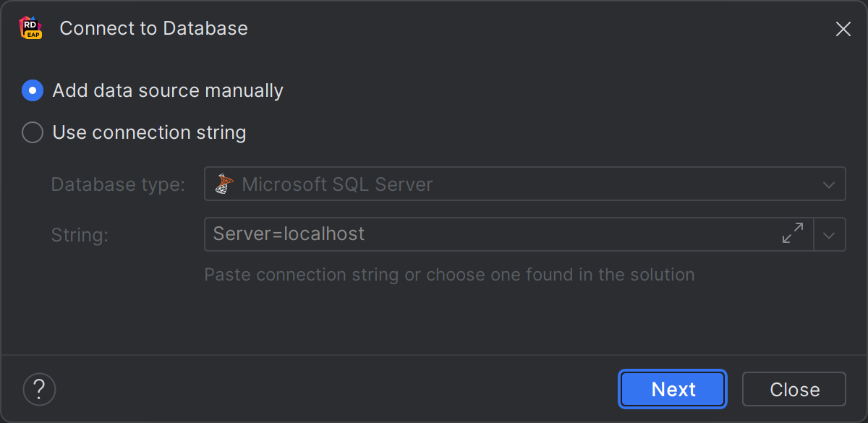Click the "Database type:" label
This screenshot has height=423, width=868.
(118, 184)
